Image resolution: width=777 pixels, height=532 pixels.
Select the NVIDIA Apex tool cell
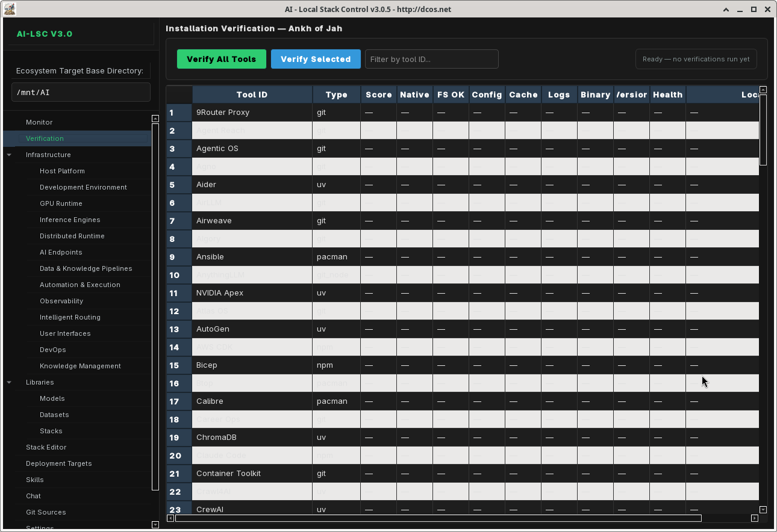click(252, 293)
